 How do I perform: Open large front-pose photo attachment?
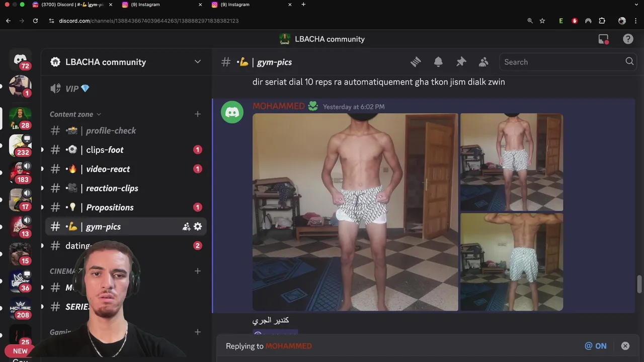(x=355, y=212)
